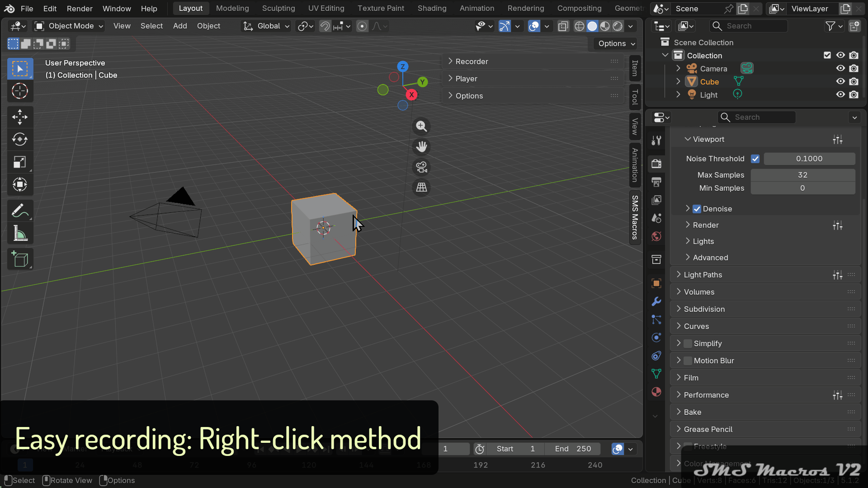Open the viewport View menu button
Screen dimensions: 868x488
122,26
